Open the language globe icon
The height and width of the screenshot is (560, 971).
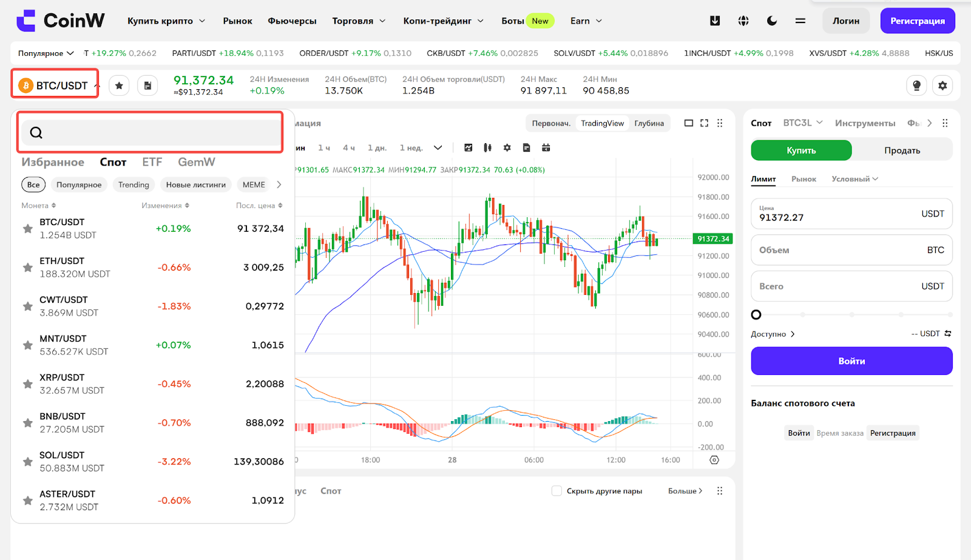coord(743,21)
